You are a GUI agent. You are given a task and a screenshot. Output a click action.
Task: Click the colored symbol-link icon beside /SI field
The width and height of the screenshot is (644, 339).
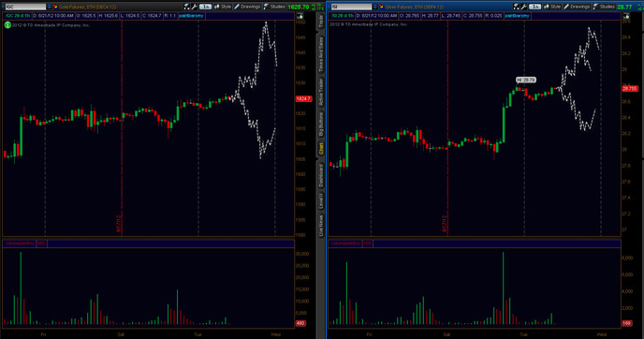click(x=381, y=7)
